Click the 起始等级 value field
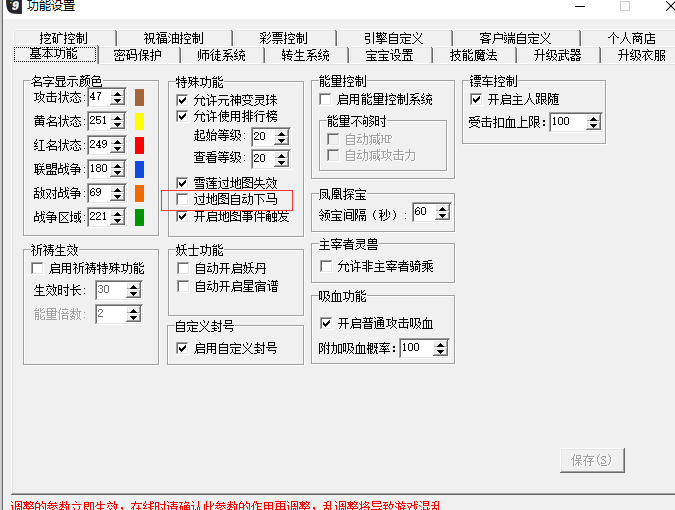The image size is (675, 510). coord(263,137)
